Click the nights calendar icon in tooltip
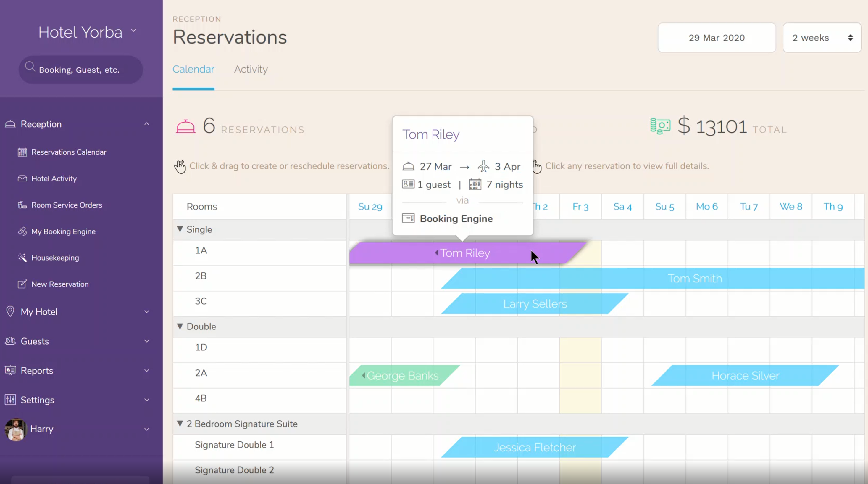 (475, 184)
